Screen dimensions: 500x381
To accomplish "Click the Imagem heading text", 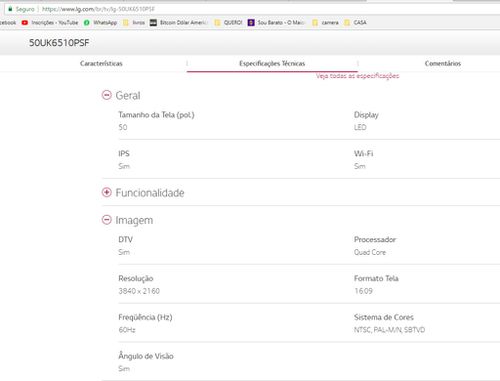I will pyautogui.click(x=134, y=220).
